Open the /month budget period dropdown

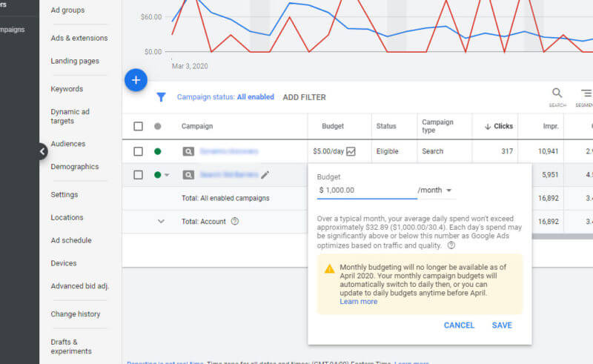(436, 191)
